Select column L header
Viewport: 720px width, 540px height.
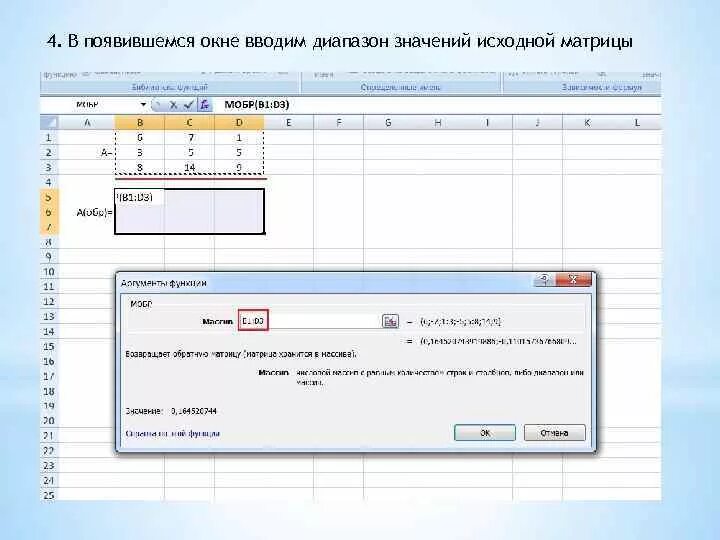tap(637, 123)
